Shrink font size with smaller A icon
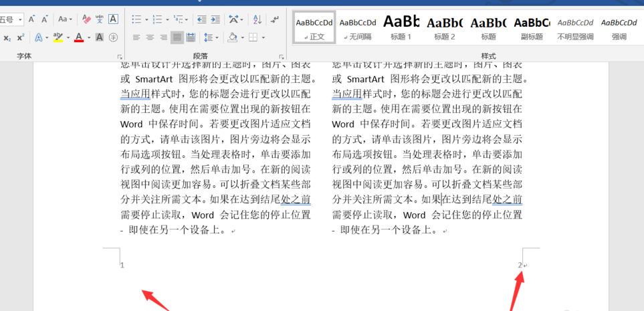Screen dimensions: 644x311 tap(45, 19)
